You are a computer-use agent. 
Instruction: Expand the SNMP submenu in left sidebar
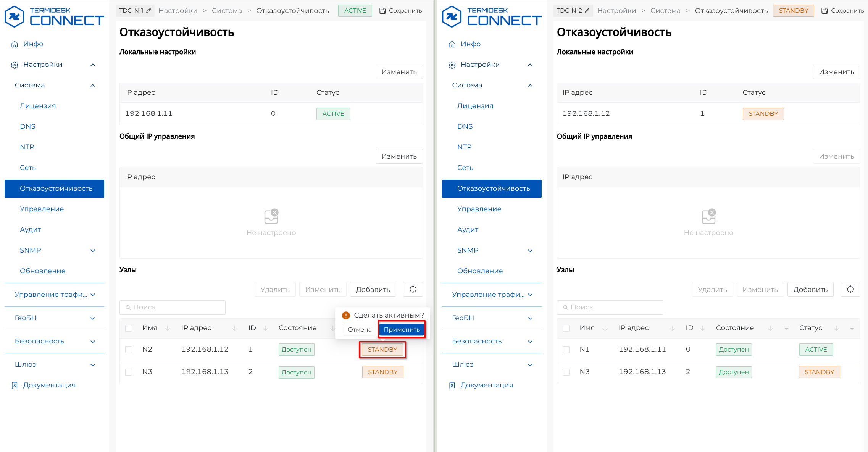click(x=93, y=251)
